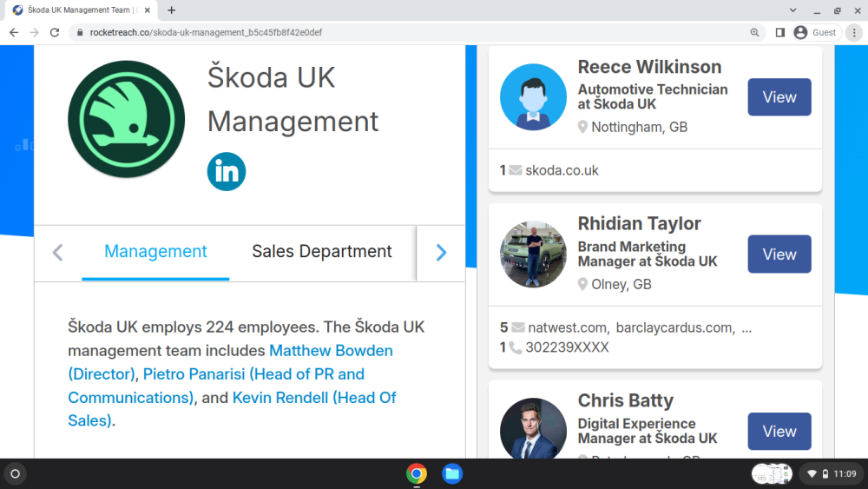Expand the tab search dropdown arrow

coord(792,10)
